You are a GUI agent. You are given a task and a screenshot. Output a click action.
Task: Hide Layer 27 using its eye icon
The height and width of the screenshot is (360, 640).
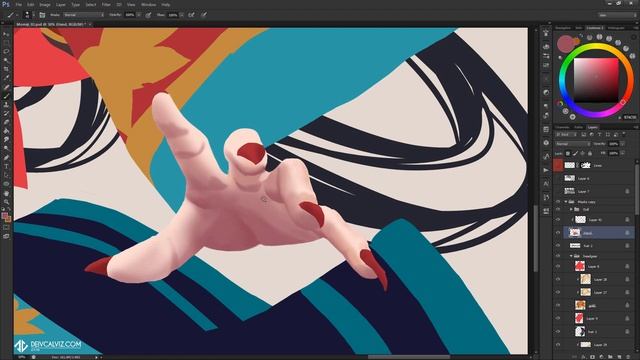coord(558,292)
